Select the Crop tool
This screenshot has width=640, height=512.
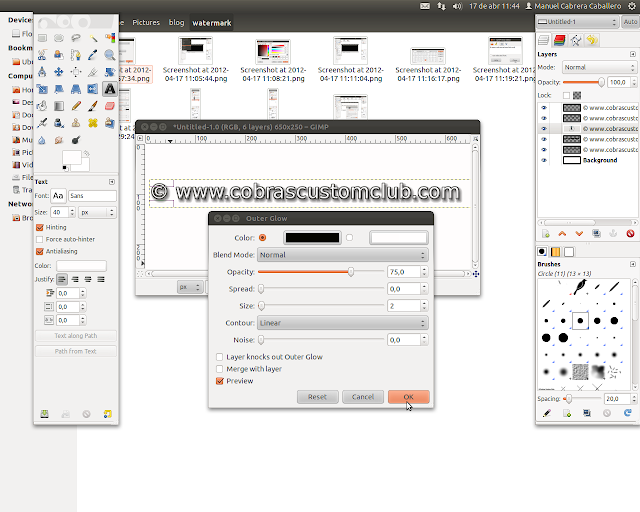coord(93,72)
